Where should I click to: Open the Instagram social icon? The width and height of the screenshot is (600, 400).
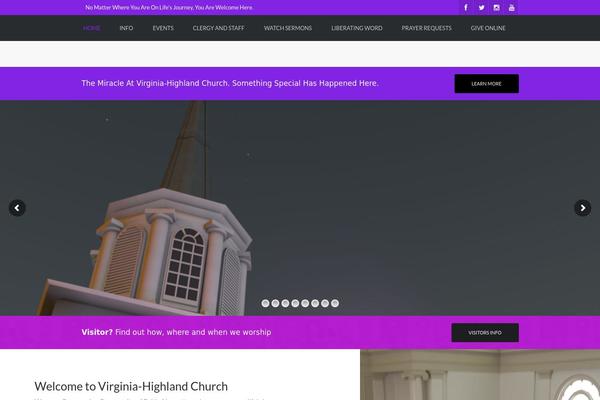coord(496,7)
